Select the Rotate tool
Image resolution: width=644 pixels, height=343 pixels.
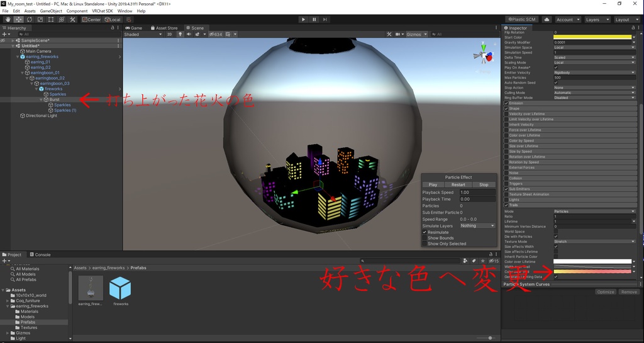point(30,20)
